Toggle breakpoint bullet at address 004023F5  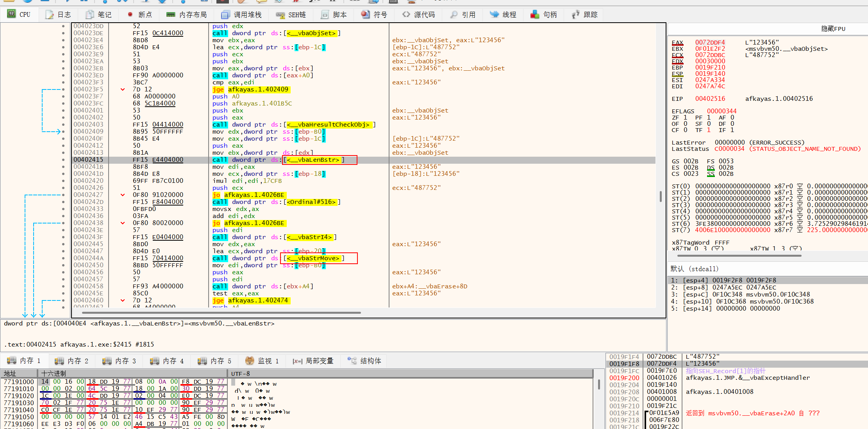[63, 89]
